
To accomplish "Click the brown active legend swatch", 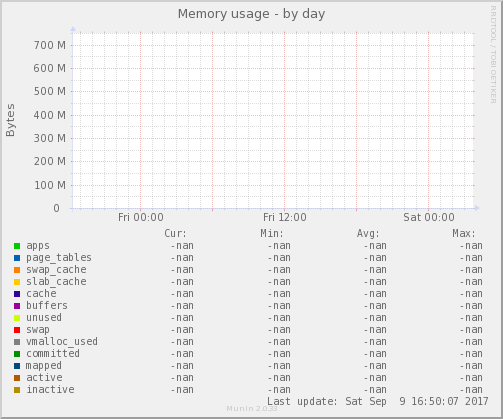I will tap(17, 378).
